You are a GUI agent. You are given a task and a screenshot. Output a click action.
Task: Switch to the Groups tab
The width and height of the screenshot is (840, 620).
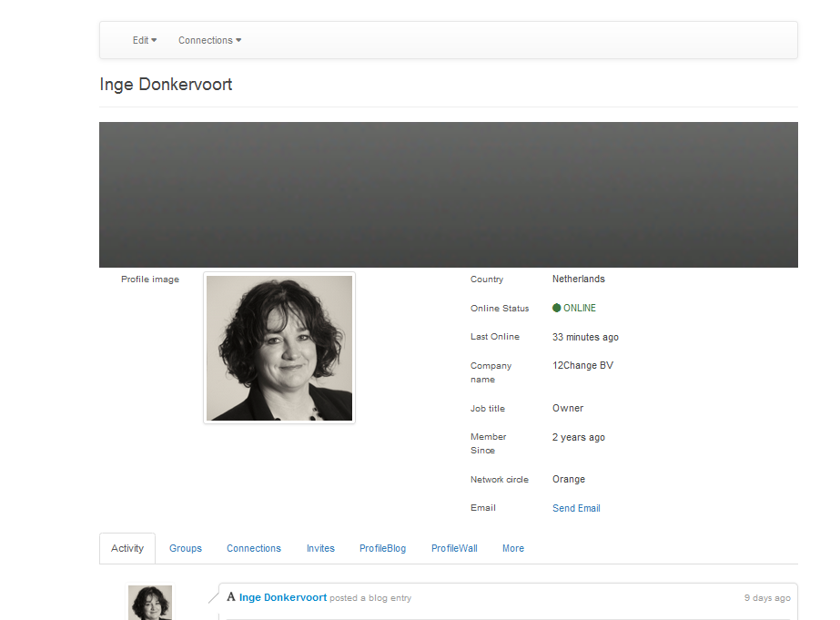pos(186,548)
